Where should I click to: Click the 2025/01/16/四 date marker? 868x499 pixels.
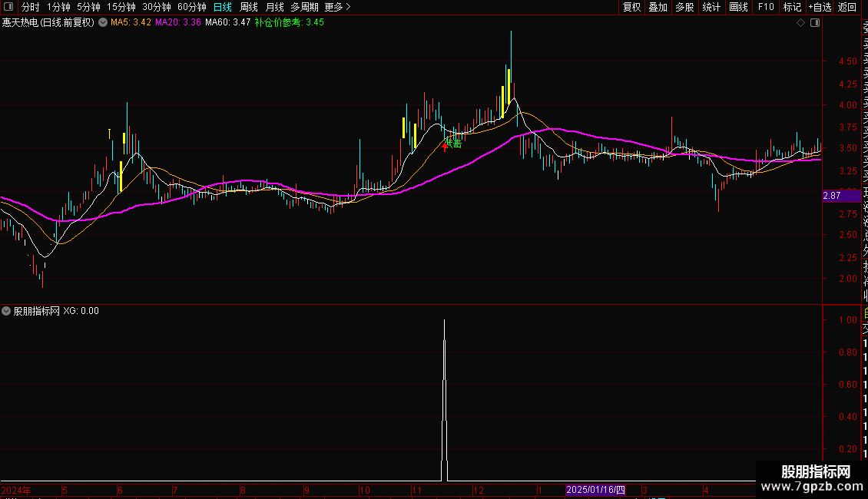coord(595,490)
